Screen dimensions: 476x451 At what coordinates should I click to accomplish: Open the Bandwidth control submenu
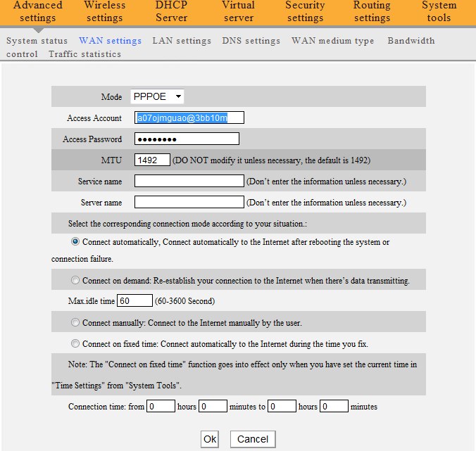[411, 41]
